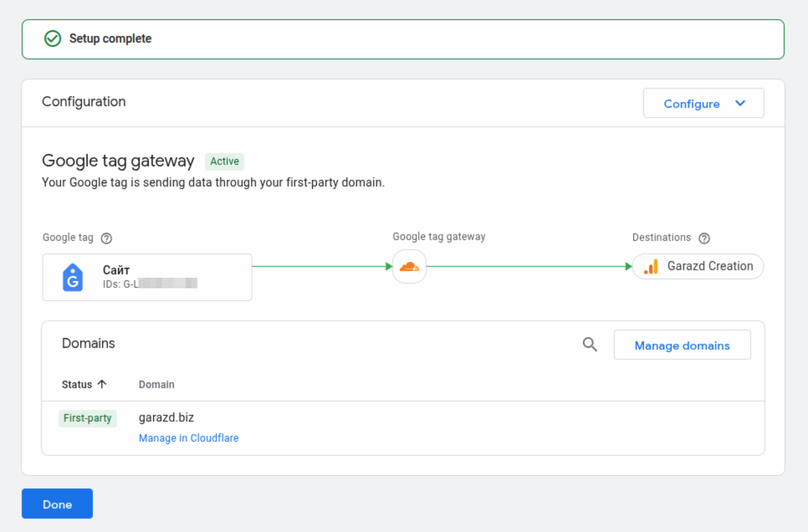
Task: Click the Status sort arrow icon
Action: click(x=102, y=384)
